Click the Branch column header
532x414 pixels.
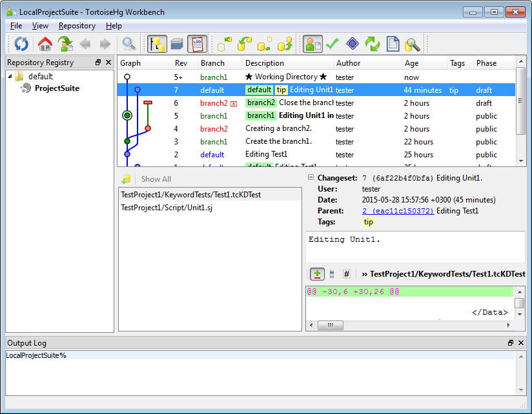click(x=220, y=63)
